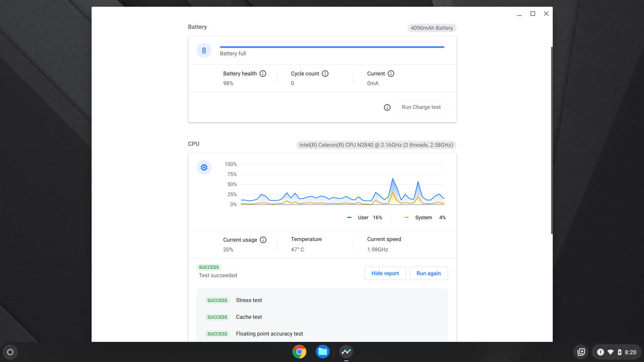Click the Current usage info icon
644x362 pixels.
click(x=263, y=240)
